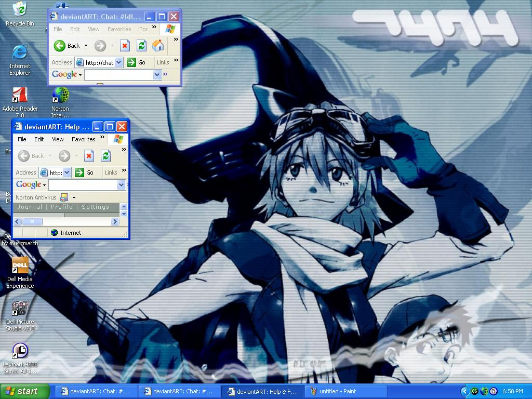The width and height of the screenshot is (532, 399).
Task: Open Google search dropdown in Help window
Action: pyautogui.click(x=122, y=185)
